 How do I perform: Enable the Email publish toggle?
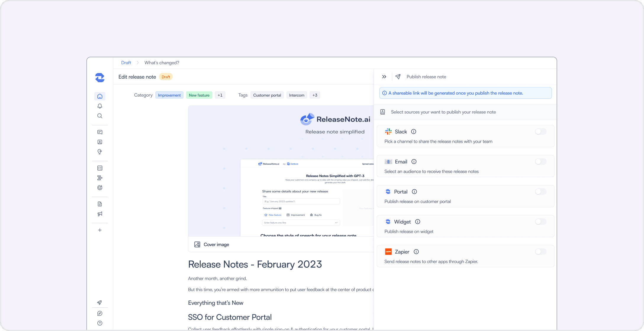point(541,162)
